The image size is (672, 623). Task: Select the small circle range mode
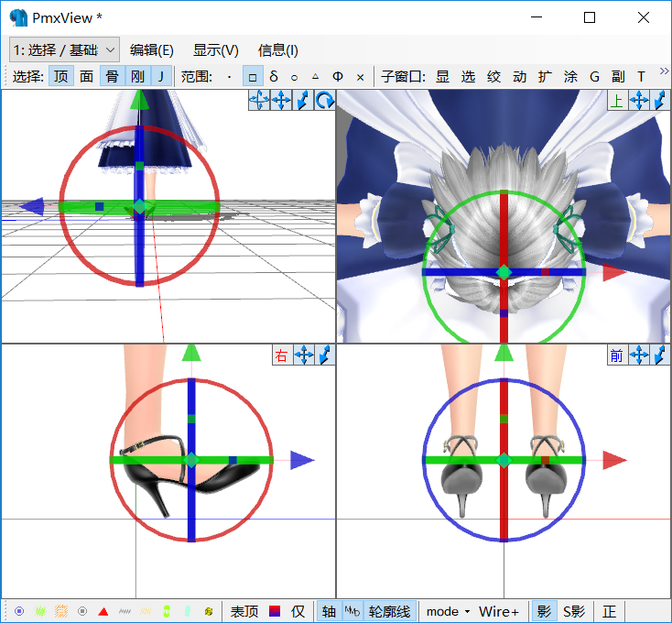point(294,77)
